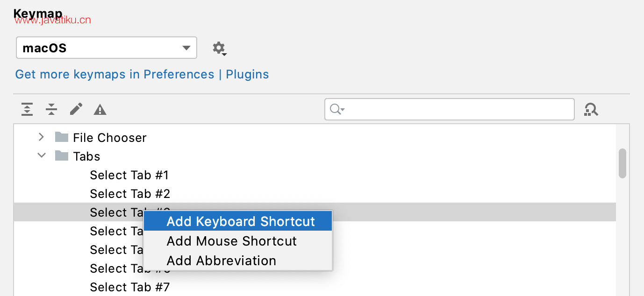Focus the keymap search input field
This screenshot has width=644, height=296.
coord(450,109)
